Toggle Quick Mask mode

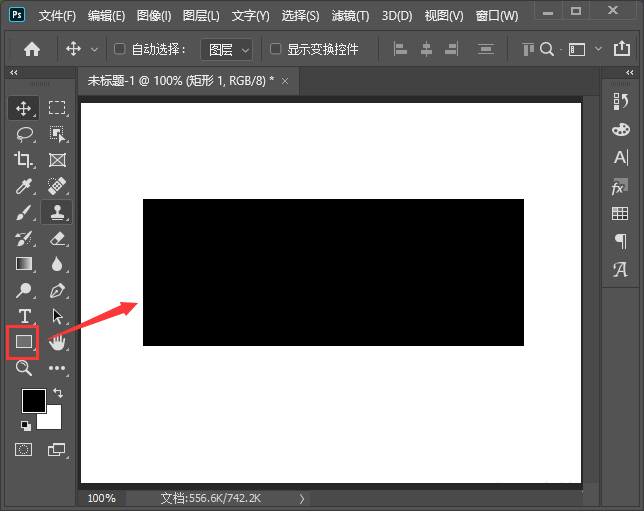(x=24, y=450)
